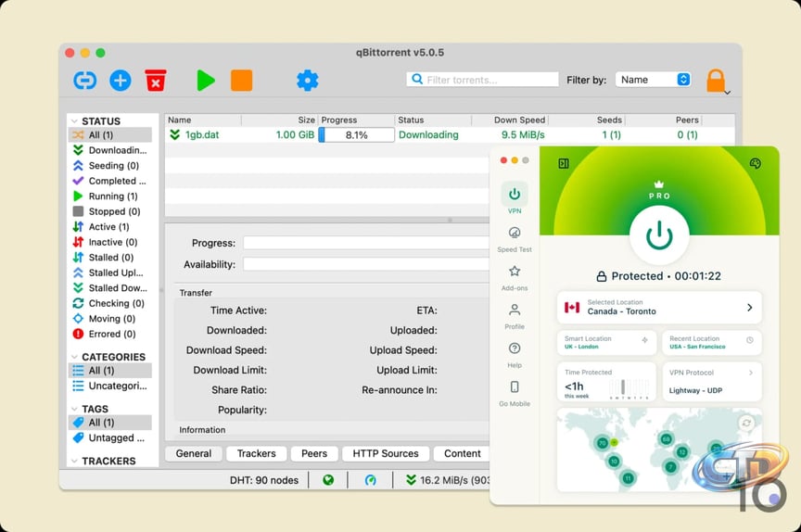The image size is (801, 532).
Task: Select the Seeding (0) filter
Action: 109,165
